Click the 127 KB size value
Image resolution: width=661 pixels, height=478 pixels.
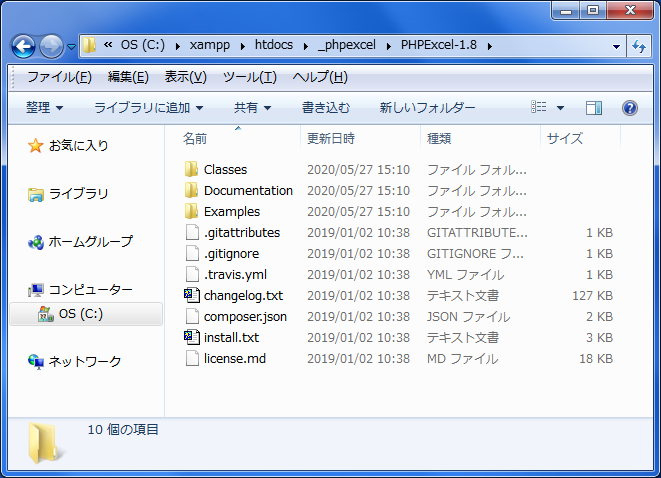click(592, 296)
